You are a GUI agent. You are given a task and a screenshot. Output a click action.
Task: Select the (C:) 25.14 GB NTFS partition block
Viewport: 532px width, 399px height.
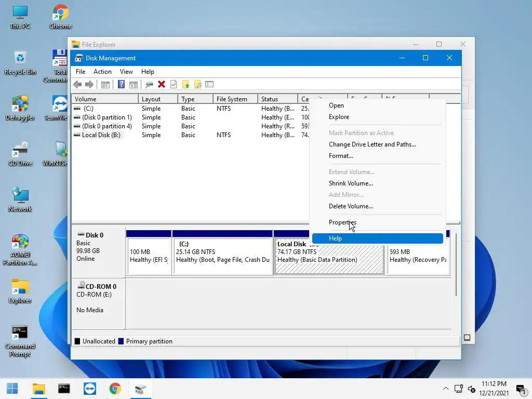pos(222,253)
